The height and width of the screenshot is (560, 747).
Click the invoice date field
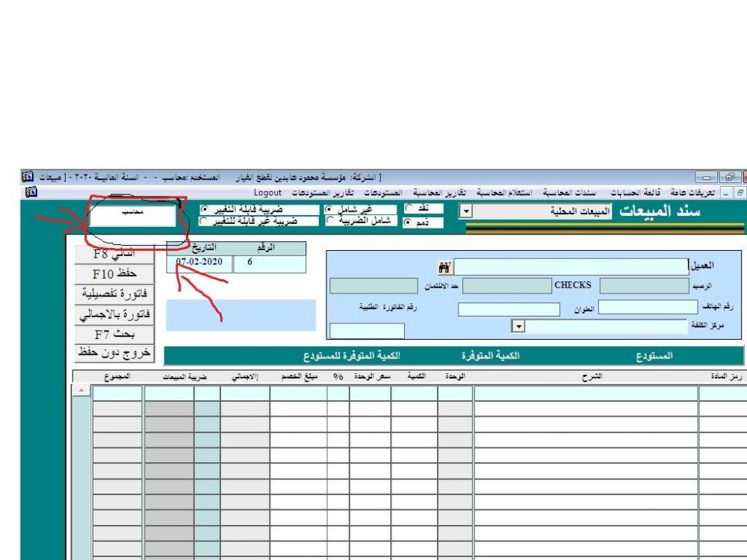tap(199, 264)
